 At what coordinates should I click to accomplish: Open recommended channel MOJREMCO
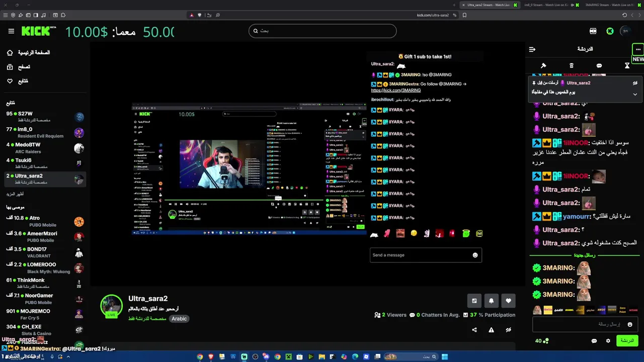click(45, 314)
